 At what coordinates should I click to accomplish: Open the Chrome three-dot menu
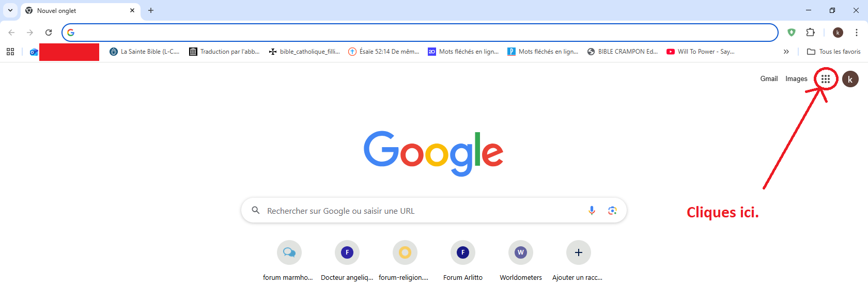857,33
